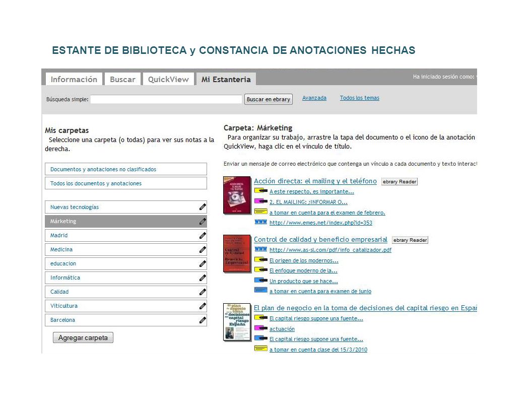Click yellow highlight icon beside first 'El capital riesgo' annotation
The width and height of the screenshot is (532, 411).
pyautogui.click(x=261, y=318)
